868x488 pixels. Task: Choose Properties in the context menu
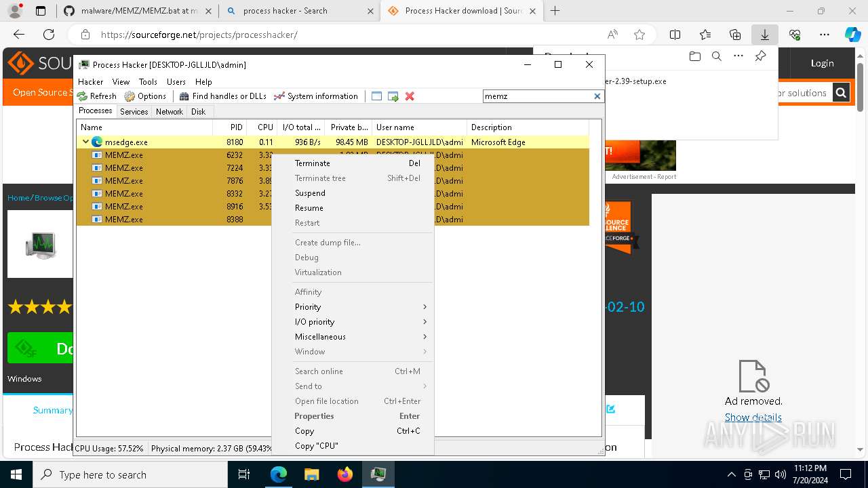click(352, 416)
